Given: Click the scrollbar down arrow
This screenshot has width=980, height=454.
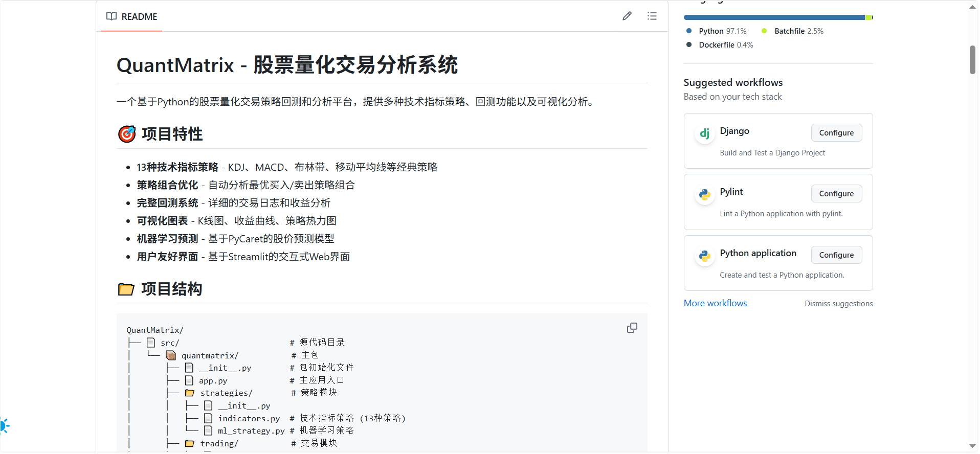Looking at the screenshot, I should pos(972,446).
